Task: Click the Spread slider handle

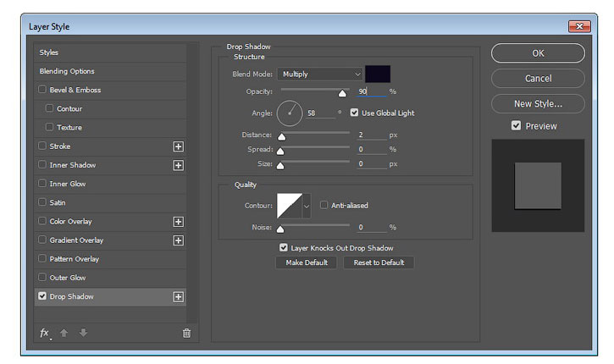Action: click(x=280, y=151)
